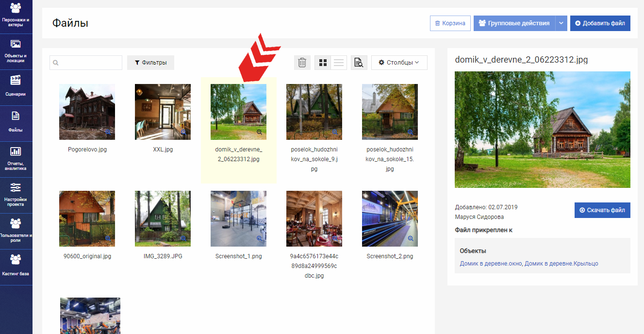Open Кастинг база sidebar section

point(16,267)
